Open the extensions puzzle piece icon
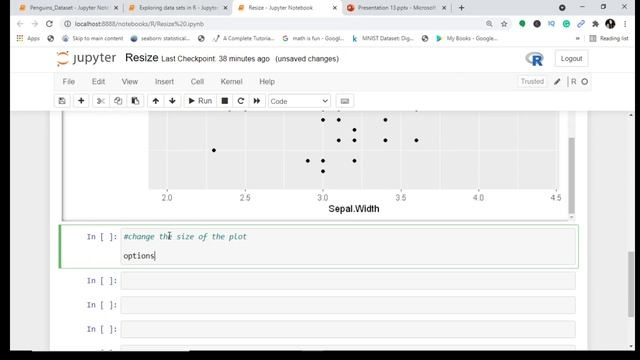640x360 pixels. point(596,24)
